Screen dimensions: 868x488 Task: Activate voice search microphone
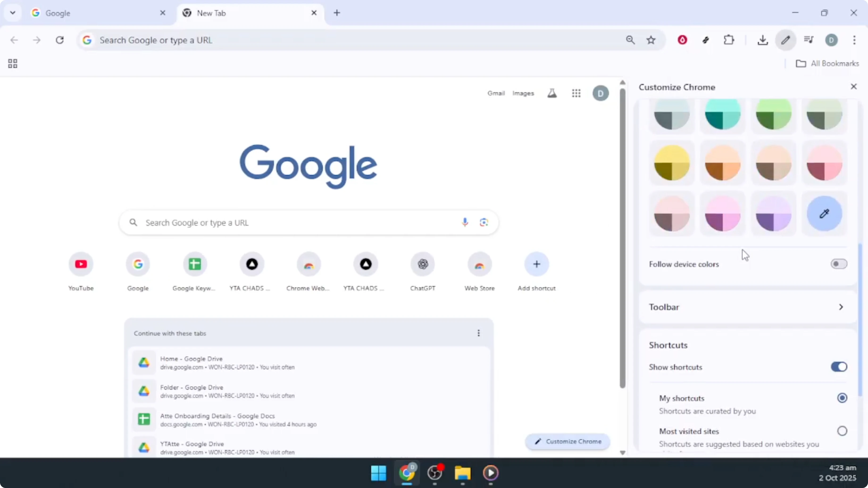[465, 222]
